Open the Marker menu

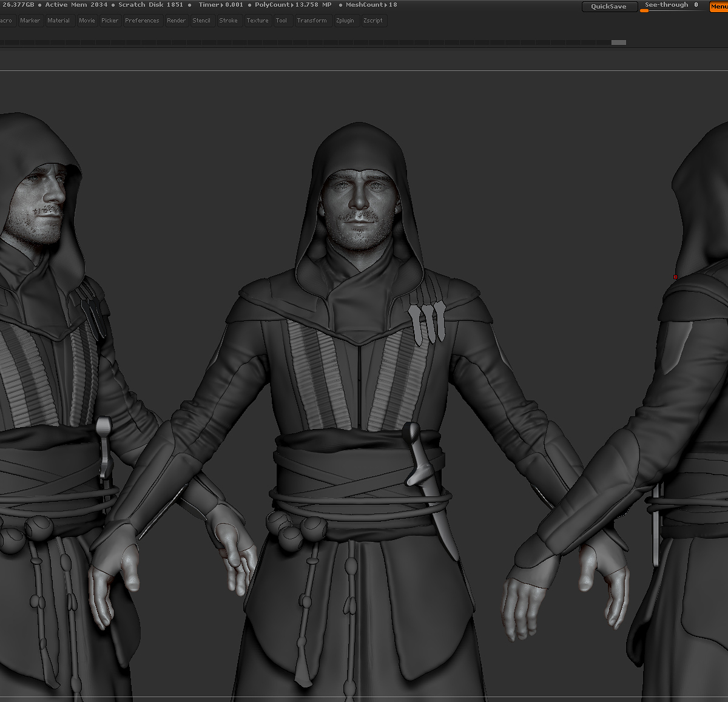[x=30, y=21]
